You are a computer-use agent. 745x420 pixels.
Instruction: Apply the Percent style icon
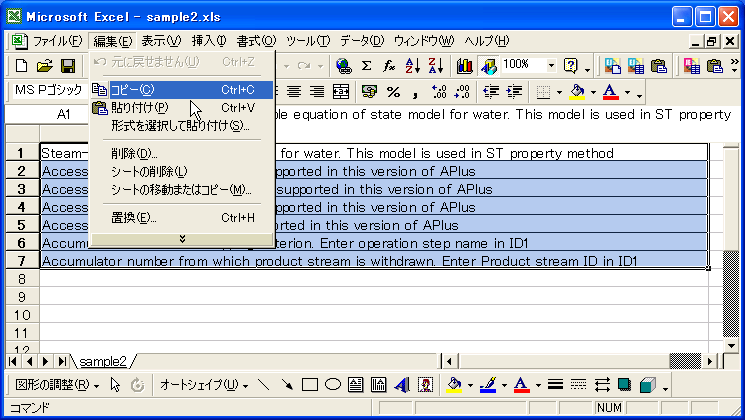[x=393, y=91]
